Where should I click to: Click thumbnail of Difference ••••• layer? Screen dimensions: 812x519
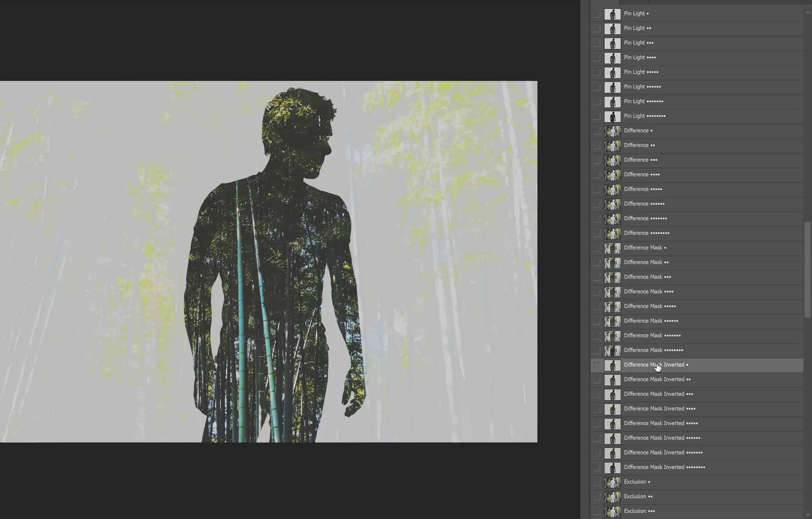pos(612,189)
